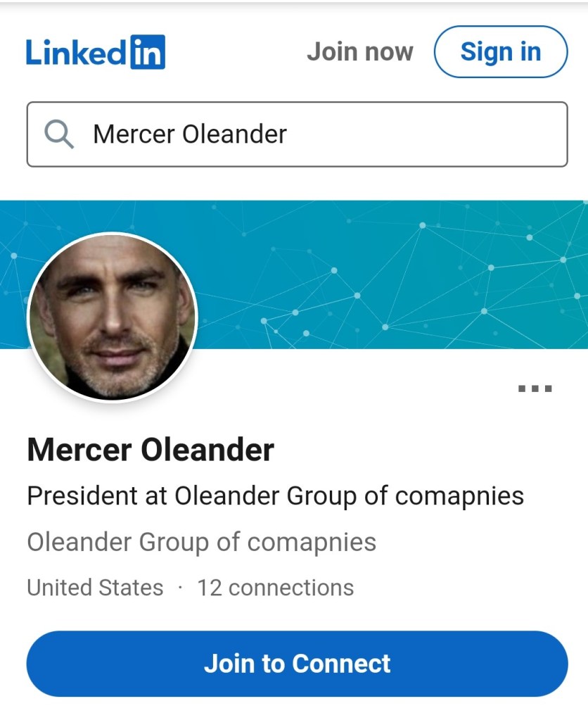The height and width of the screenshot is (720, 588).
Task: Click the word "Sign" in the header button
Action: tap(485, 52)
